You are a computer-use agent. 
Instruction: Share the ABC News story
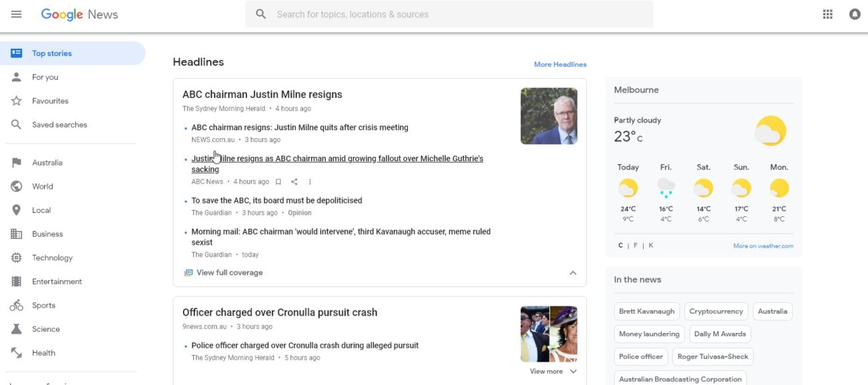click(x=294, y=181)
